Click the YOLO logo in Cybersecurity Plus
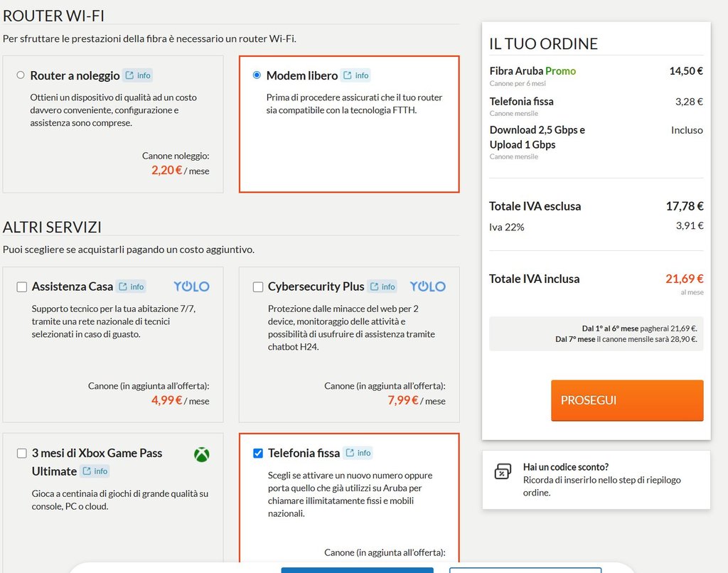 tap(427, 286)
